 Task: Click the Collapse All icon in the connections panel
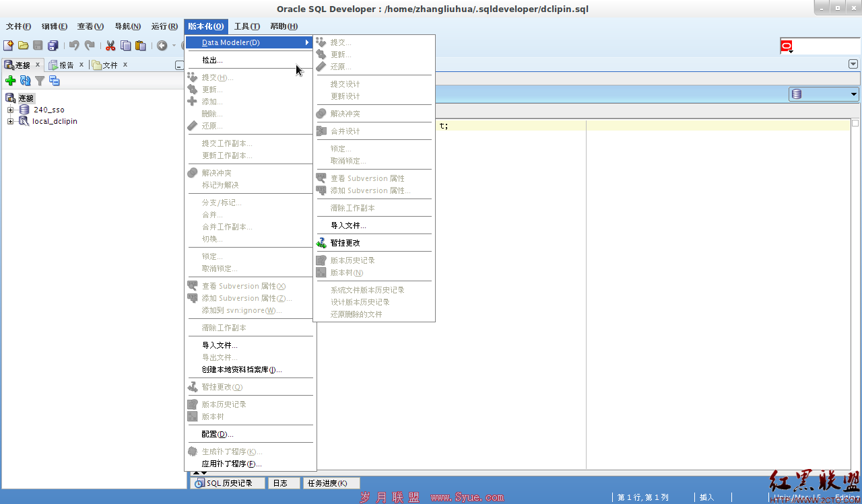[x=55, y=81]
